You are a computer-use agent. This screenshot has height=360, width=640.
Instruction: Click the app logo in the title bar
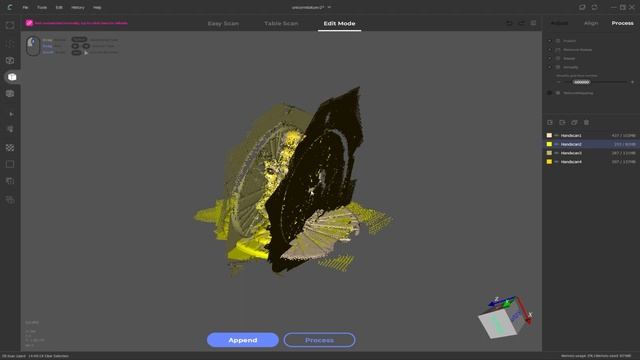10,7
